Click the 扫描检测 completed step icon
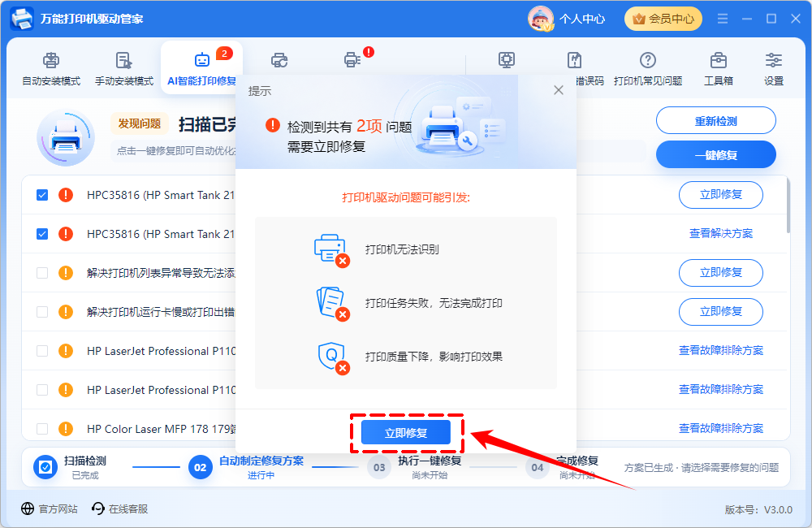812x528 pixels. 45,467
